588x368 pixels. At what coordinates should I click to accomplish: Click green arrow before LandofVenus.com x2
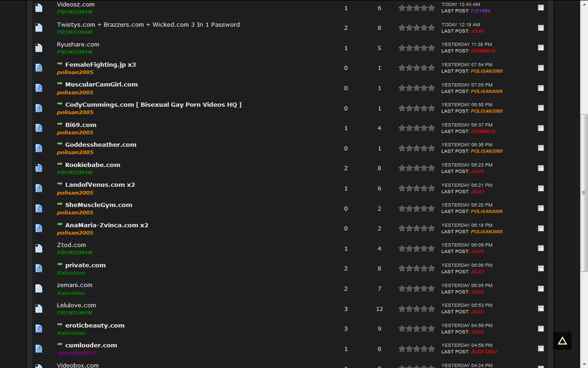click(x=60, y=184)
